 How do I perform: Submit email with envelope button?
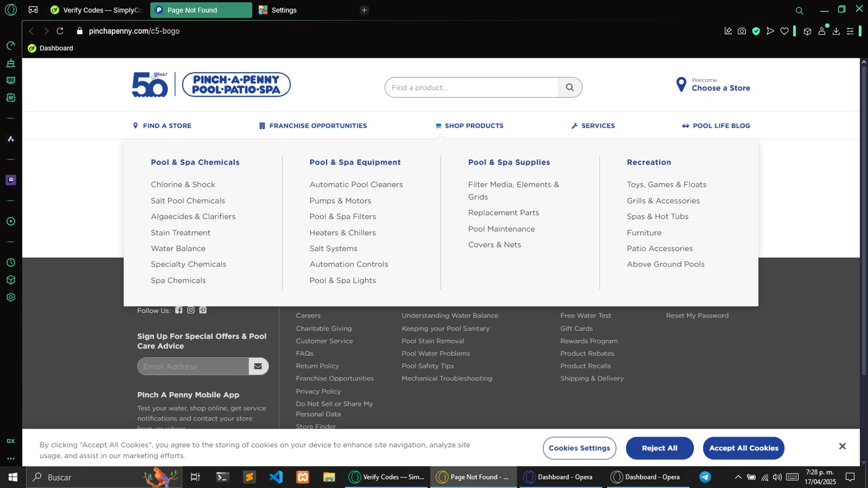pyautogui.click(x=258, y=366)
